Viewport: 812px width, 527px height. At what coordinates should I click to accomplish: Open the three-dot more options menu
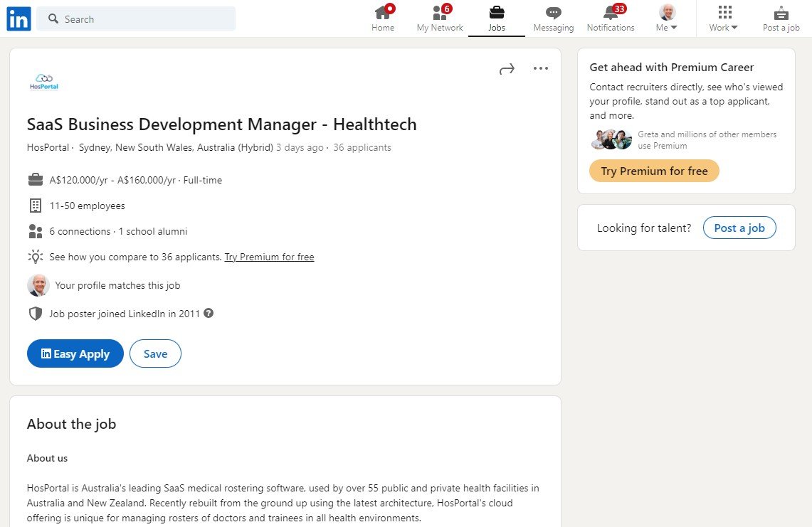coord(541,68)
